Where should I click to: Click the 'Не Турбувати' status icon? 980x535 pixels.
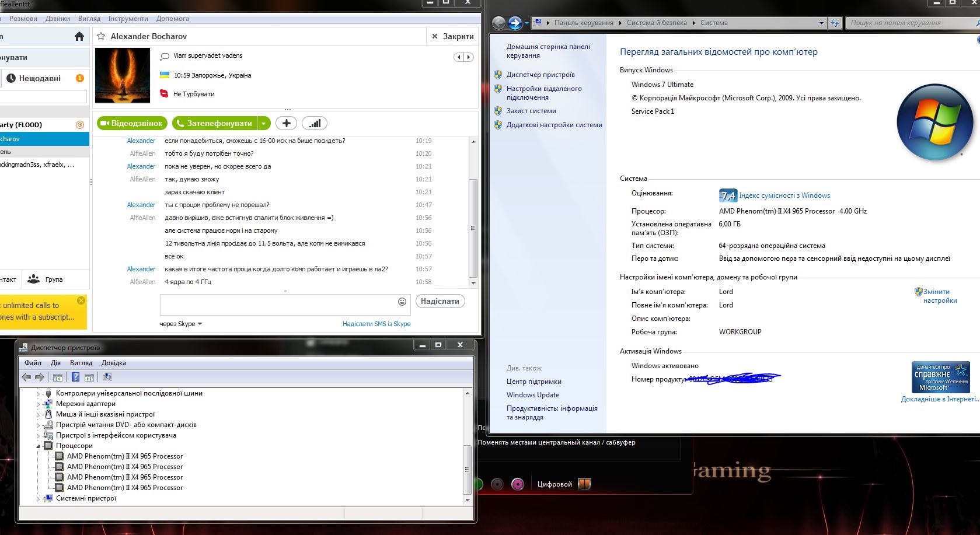pos(164,94)
